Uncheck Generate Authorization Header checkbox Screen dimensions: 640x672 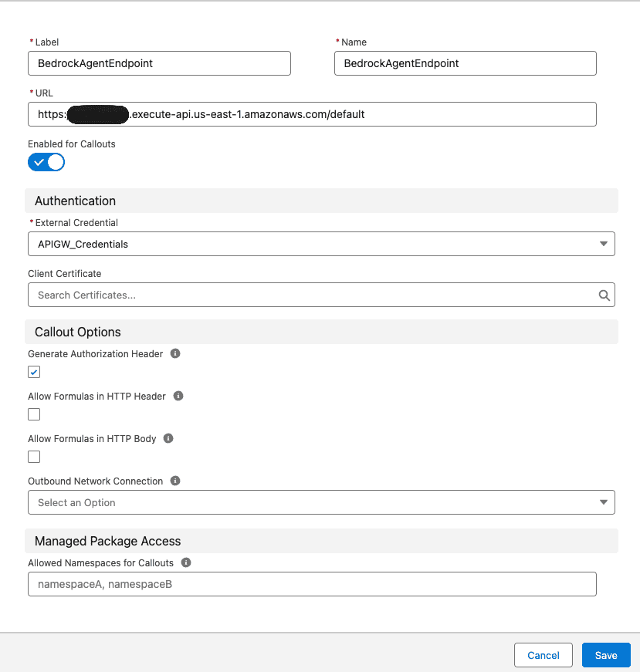click(x=34, y=372)
